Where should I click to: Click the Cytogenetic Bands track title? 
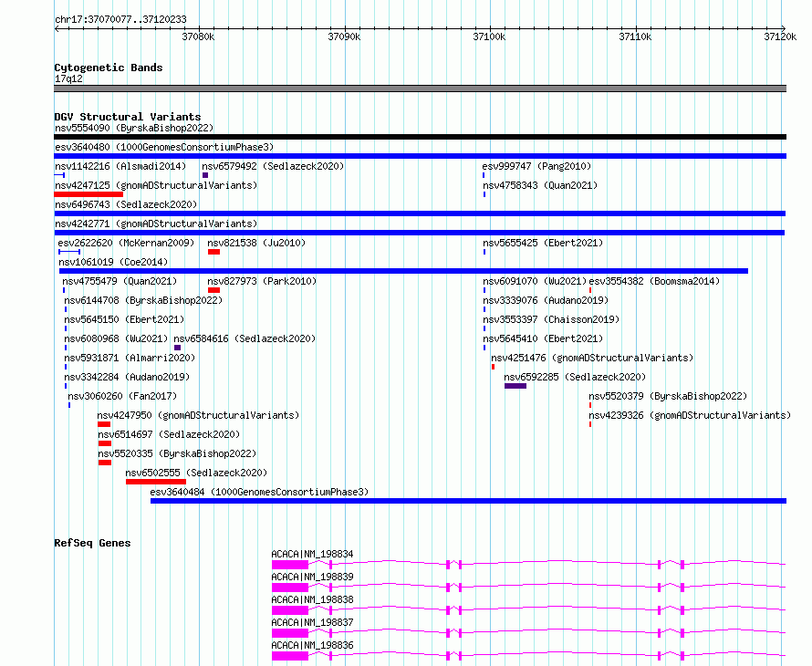pos(109,68)
